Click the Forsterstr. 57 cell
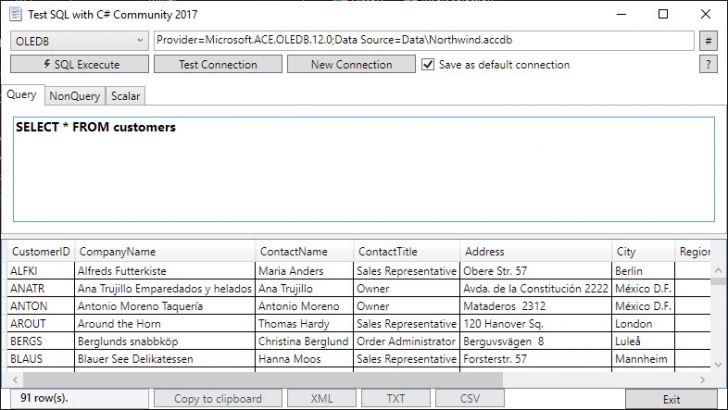The height and width of the screenshot is (410, 728). 535,359
